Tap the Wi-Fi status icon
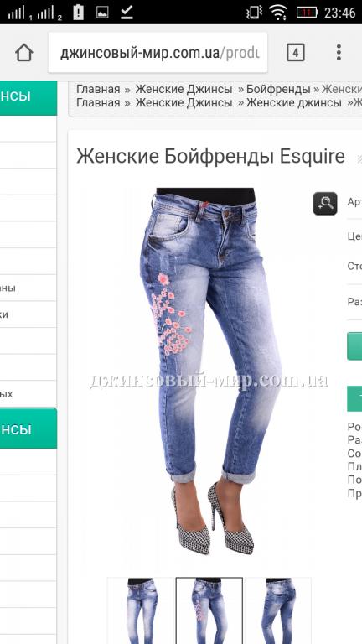 [278, 13]
